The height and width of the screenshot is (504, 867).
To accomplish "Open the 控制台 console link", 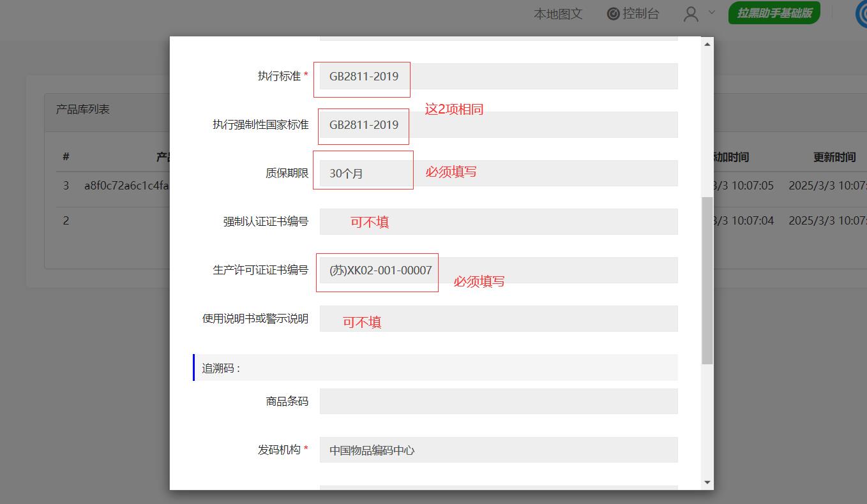I will (x=633, y=13).
